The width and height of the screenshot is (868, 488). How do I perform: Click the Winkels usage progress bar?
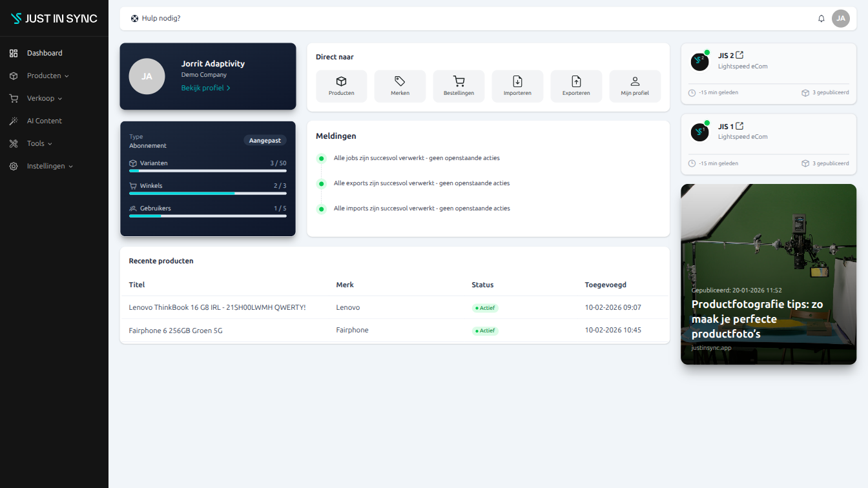[207, 193]
